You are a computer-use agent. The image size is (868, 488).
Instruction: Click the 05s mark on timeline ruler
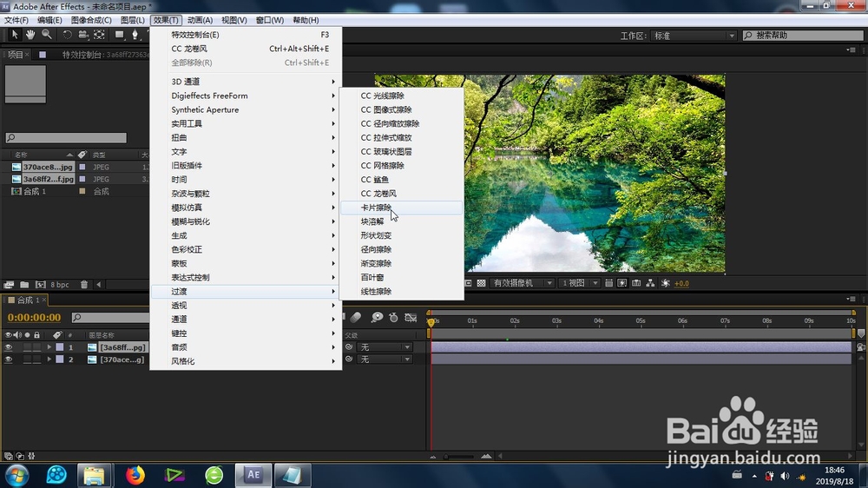tap(641, 320)
